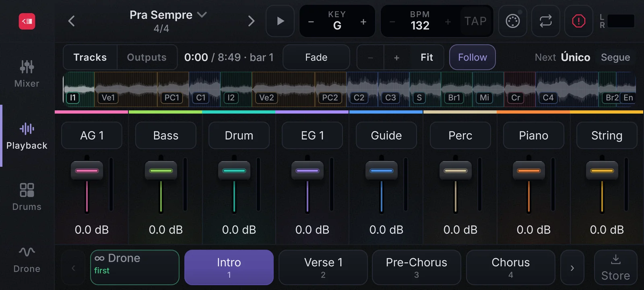Viewport: 644px width, 290px height.
Task: Zoom out the waveform with minus
Action: click(x=370, y=57)
